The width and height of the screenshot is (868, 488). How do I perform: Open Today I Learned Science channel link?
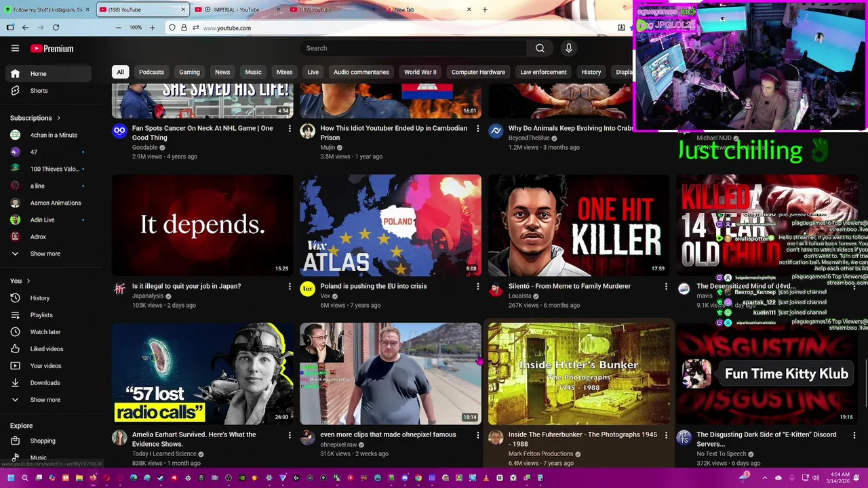point(164,454)
